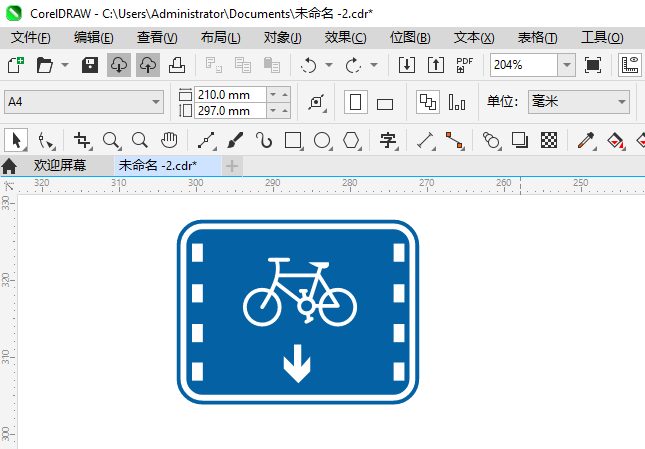Print the document with printer icon

[177, 65]
